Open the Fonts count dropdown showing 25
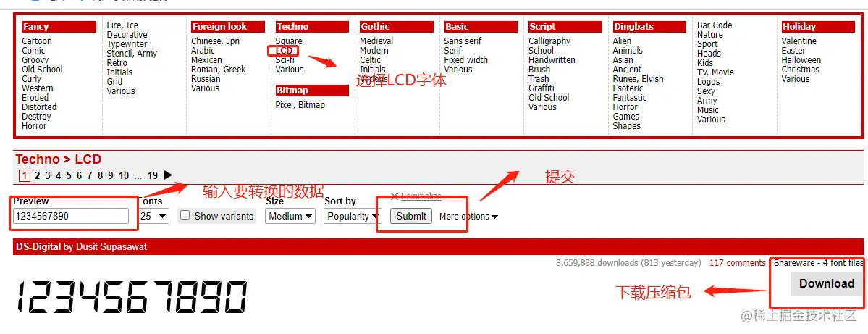Image resolution: width=868 pixels, height=334 pixels. pos(154,216)
